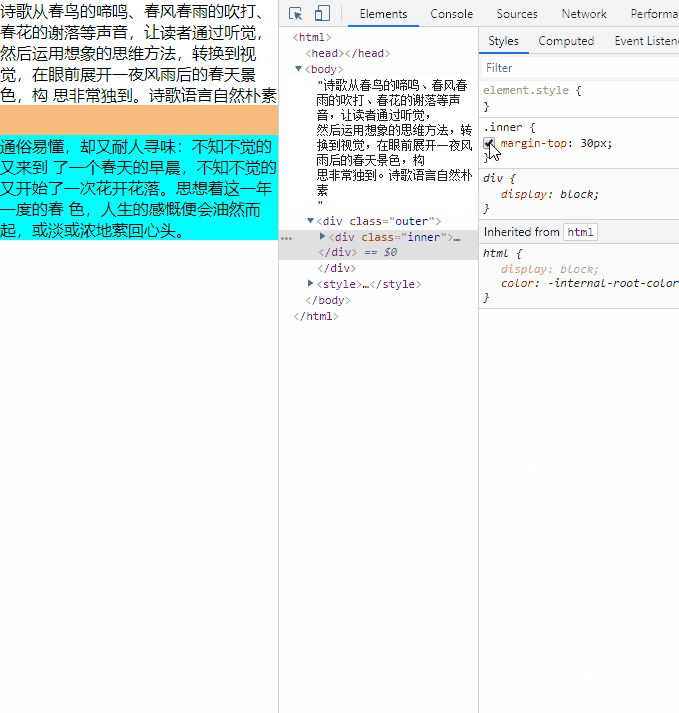This screenshot has width=679, height=713.
Task: Click the three dots next to inner div
Action: coord(287,238)
